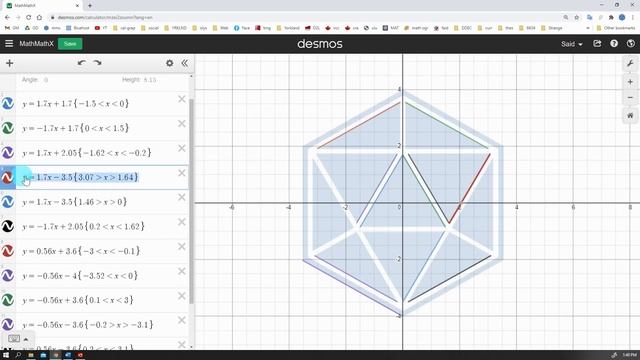The height and width of the screenshot is (360, 640).
Task: Show the on-screen Desmos keypad
Action: click(14, 339)
